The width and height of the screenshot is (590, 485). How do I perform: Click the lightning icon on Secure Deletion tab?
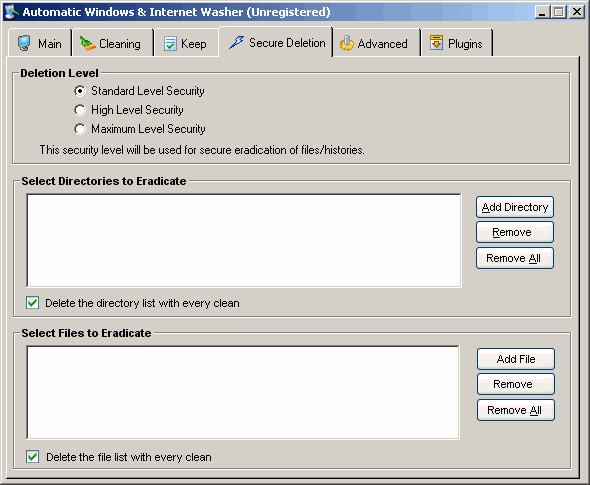point(237,42)
